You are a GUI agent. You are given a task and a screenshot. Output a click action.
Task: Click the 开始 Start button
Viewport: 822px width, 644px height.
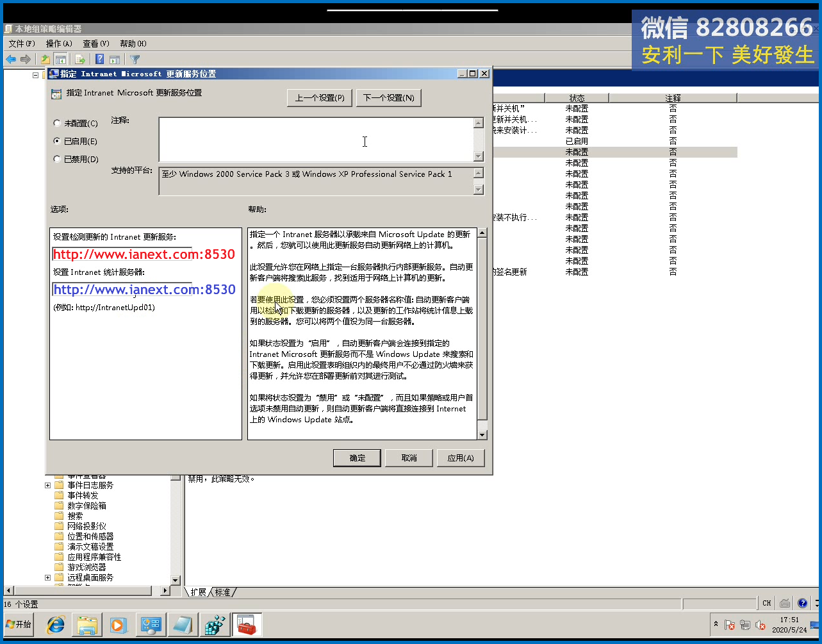click(18, 624)
